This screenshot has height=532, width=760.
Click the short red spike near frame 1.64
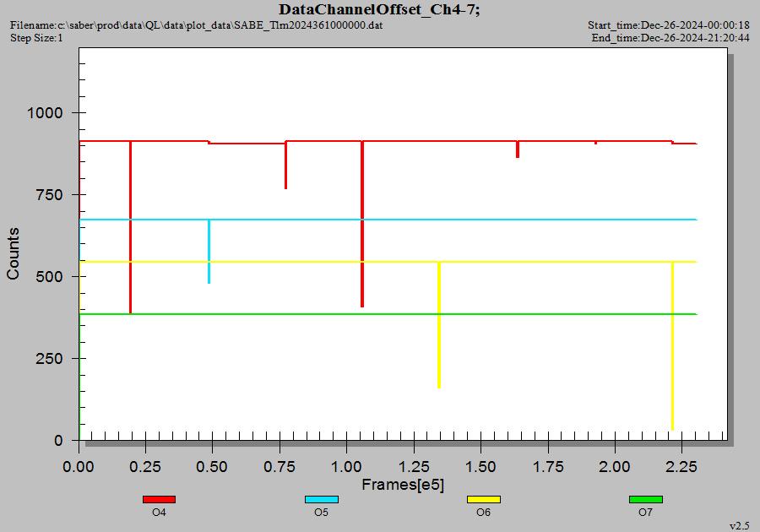tap(518, 149)
